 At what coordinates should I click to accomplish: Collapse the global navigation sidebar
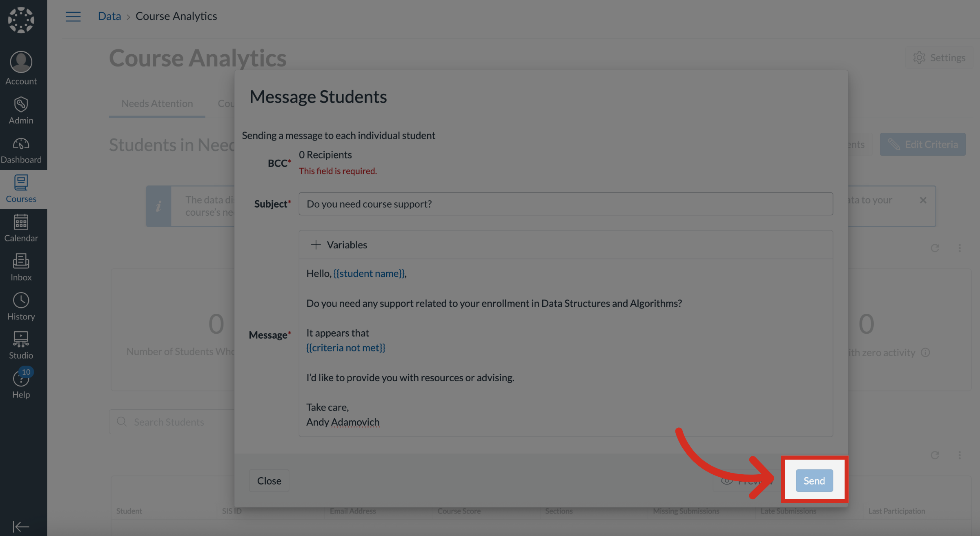click(x=21, y=526)
